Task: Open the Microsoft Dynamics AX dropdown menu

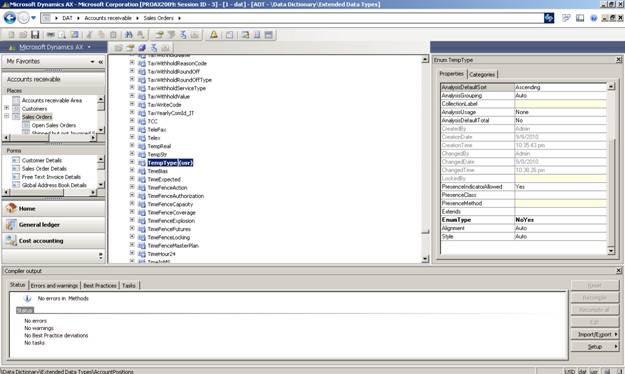Action: [x=89, y=47]
